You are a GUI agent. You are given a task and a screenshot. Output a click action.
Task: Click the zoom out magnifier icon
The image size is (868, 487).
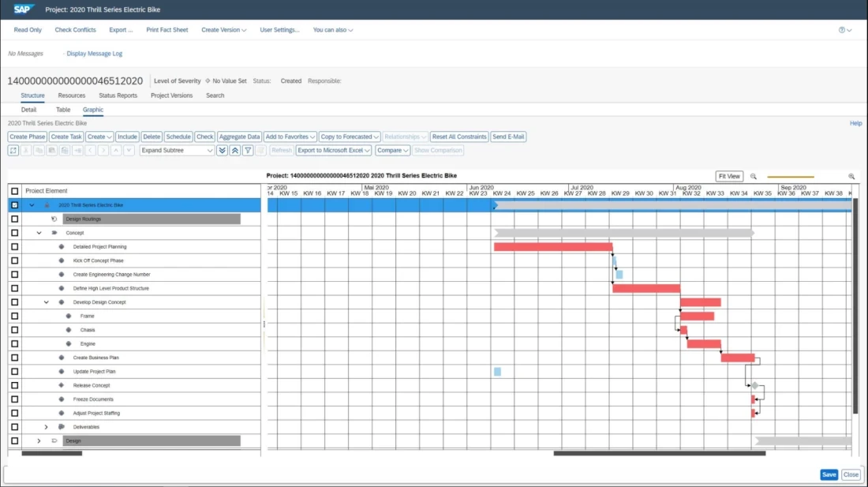click(754, 176)
